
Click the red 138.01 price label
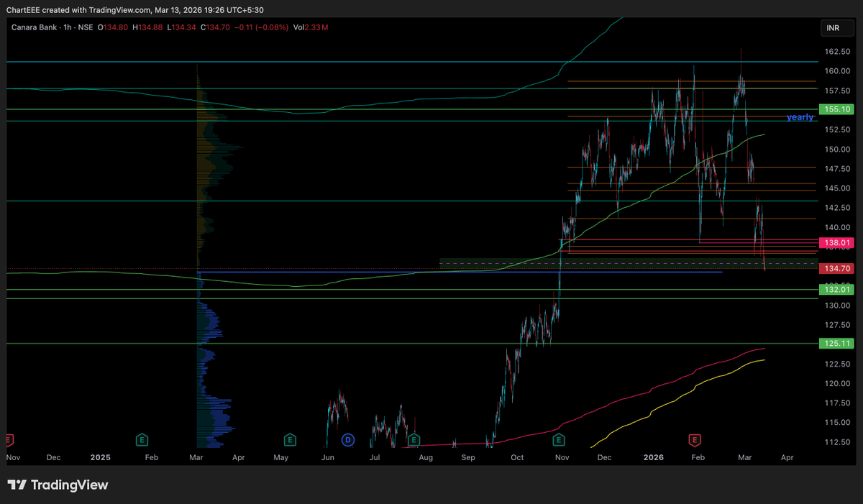(x=836, y=243)
